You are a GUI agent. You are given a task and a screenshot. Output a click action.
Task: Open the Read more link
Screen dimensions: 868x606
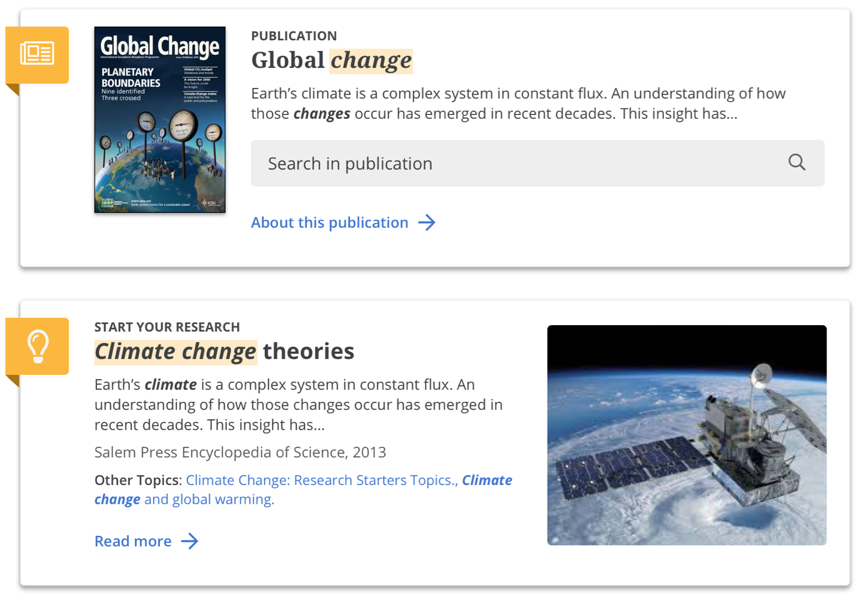coord(133,541)
